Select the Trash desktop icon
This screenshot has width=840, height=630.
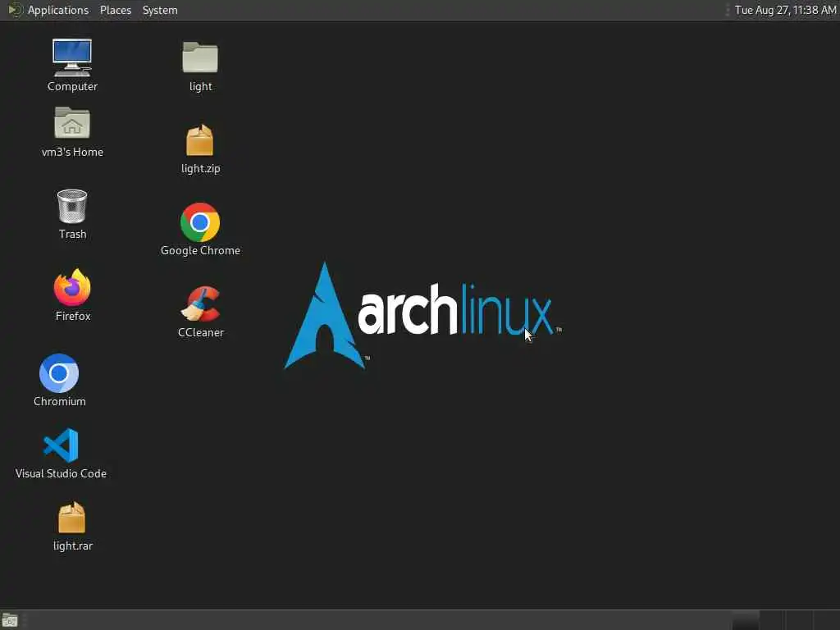(72, 206)
